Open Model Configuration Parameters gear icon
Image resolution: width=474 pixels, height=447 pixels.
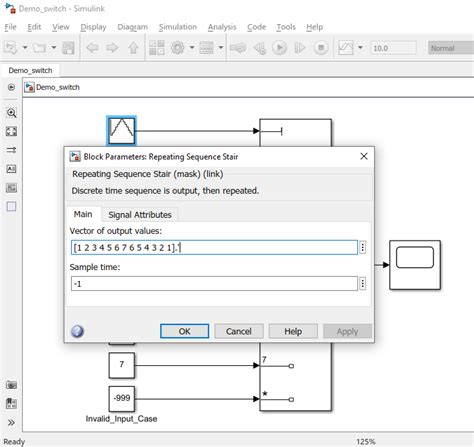click(x=177, y=48)
